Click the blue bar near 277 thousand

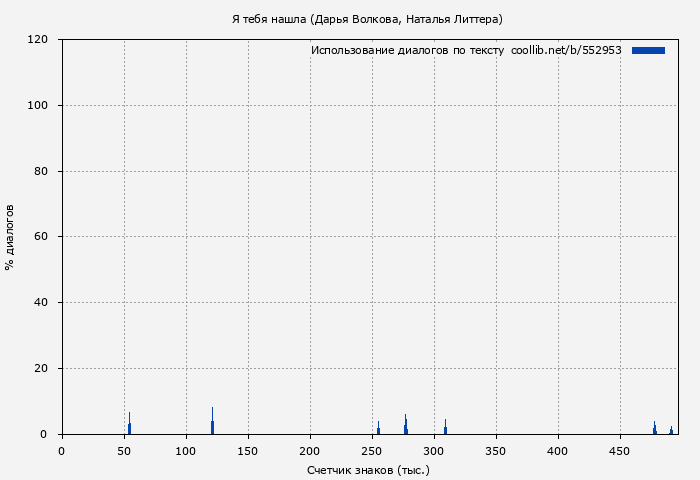[405, 427]
